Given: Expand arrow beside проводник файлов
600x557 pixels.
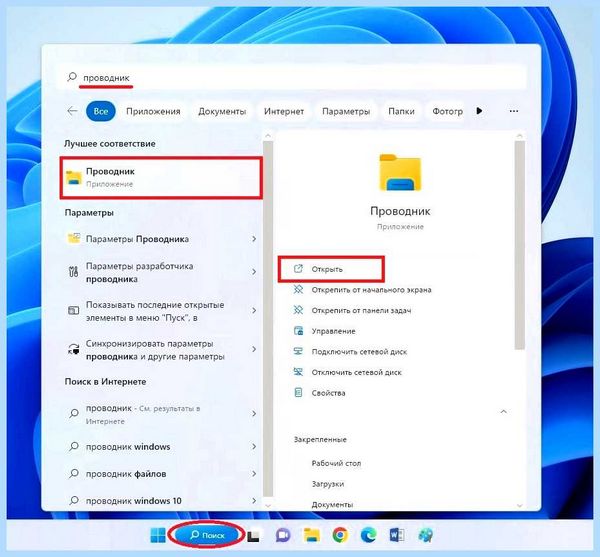Looking at the screenshot, I should (x=254, y=474).
